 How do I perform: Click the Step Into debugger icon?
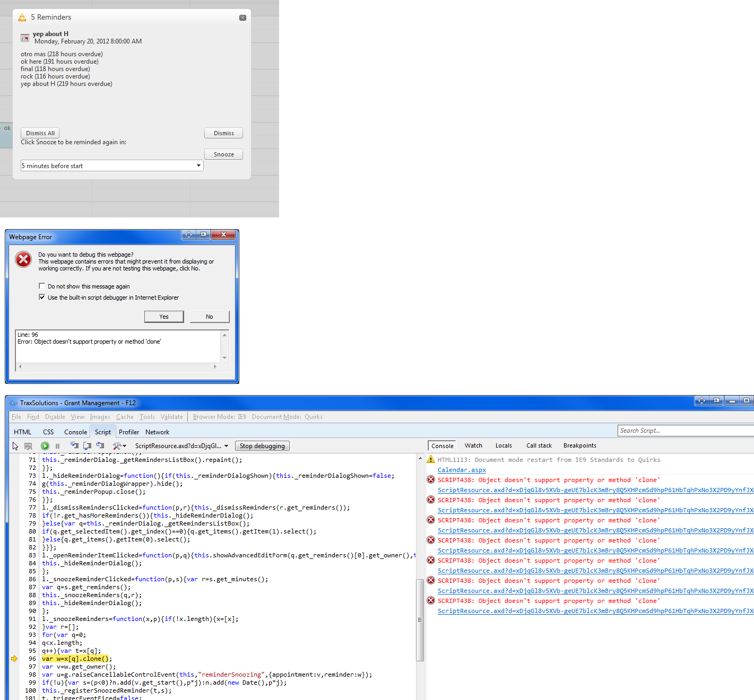(x=74, y=446)
